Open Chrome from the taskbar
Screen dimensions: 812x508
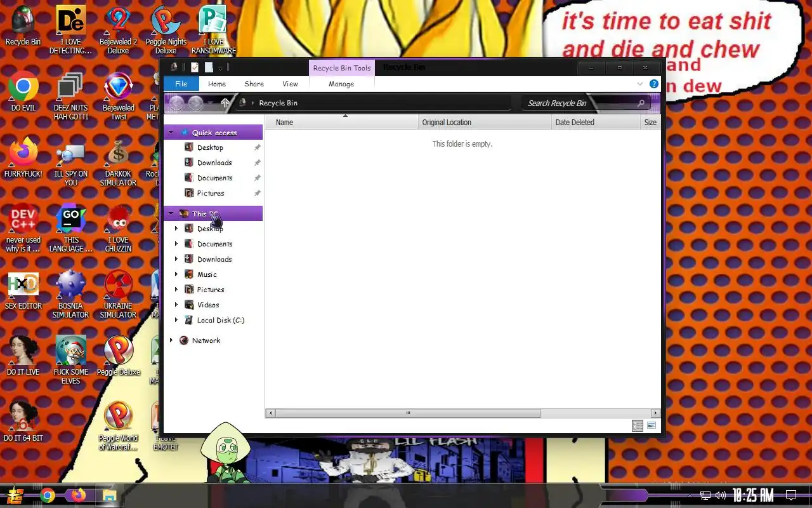(x=47, y=495)
